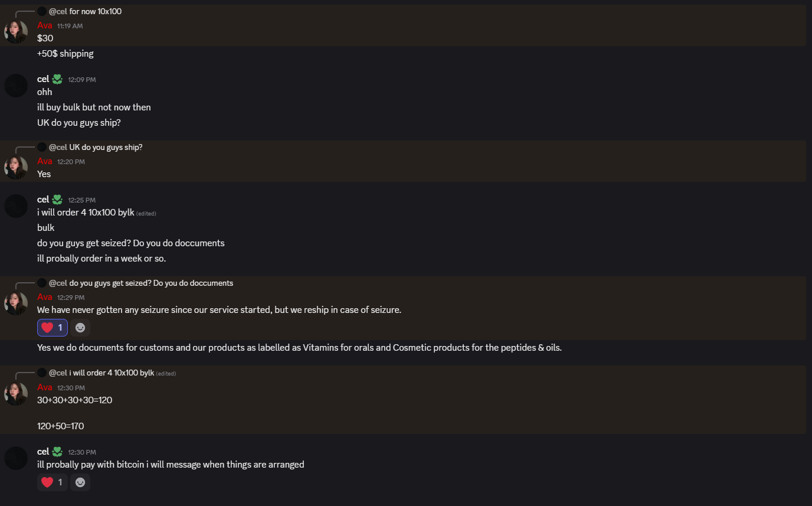The image size is (812, 506).
Task: Jump to replied message "UK do you guys ship?"
Action: coord(106,147)
